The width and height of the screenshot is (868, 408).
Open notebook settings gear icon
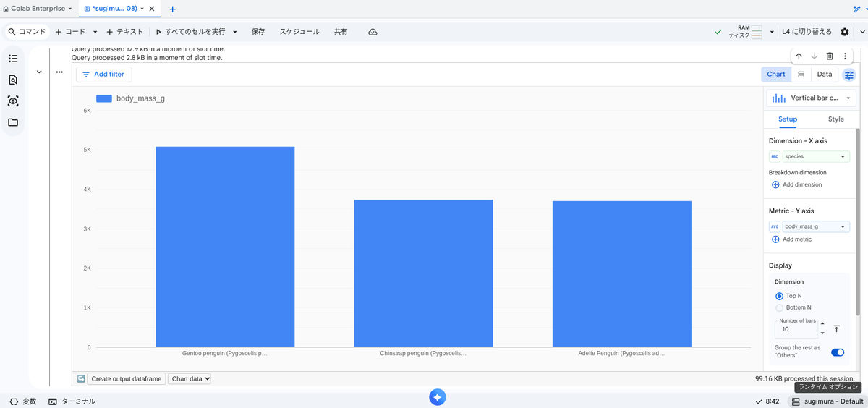click(x=845, y=32)
